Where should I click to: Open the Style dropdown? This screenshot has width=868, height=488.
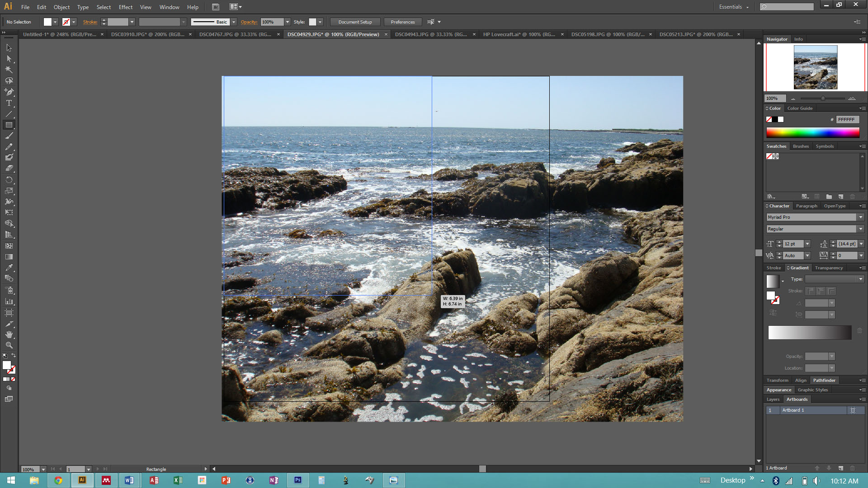point(320,22)
